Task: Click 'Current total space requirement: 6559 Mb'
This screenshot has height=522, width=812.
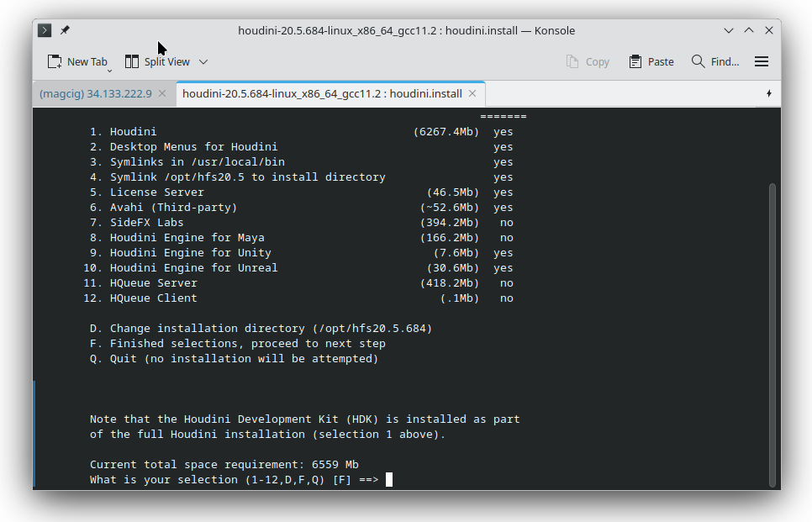Action: pos(224,465)
